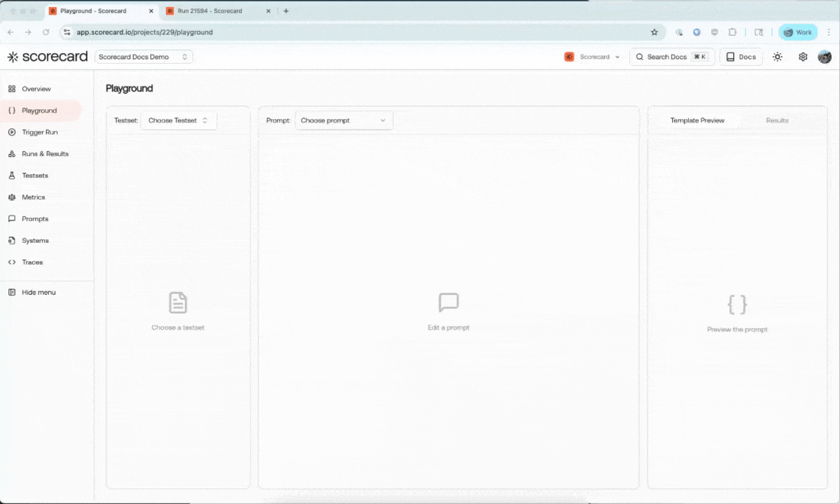Image resolution: width=840 pixels, height=504 pixels.
Task: Click the braces icon above Preview the prompt
Action: click(x=737, y=304)
